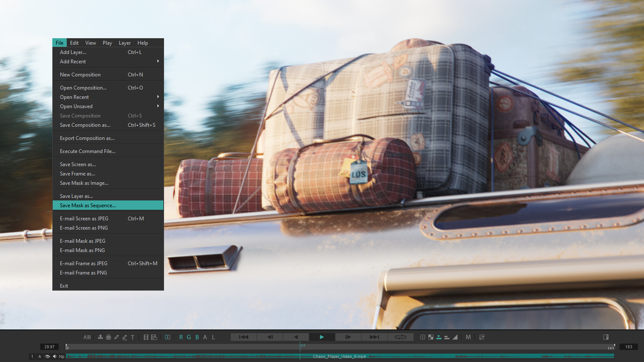Click the Execute Command File button

click(88, 151)
